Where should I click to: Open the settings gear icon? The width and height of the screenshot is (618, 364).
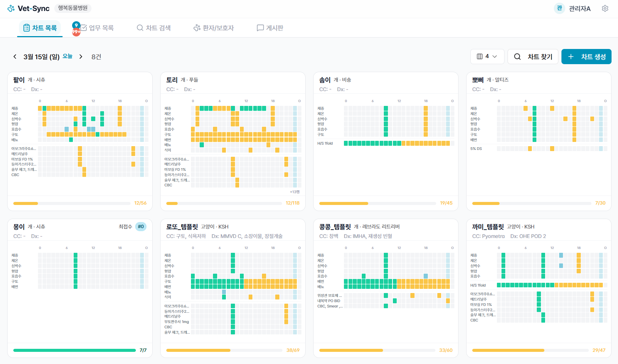(x=605, y=8)
